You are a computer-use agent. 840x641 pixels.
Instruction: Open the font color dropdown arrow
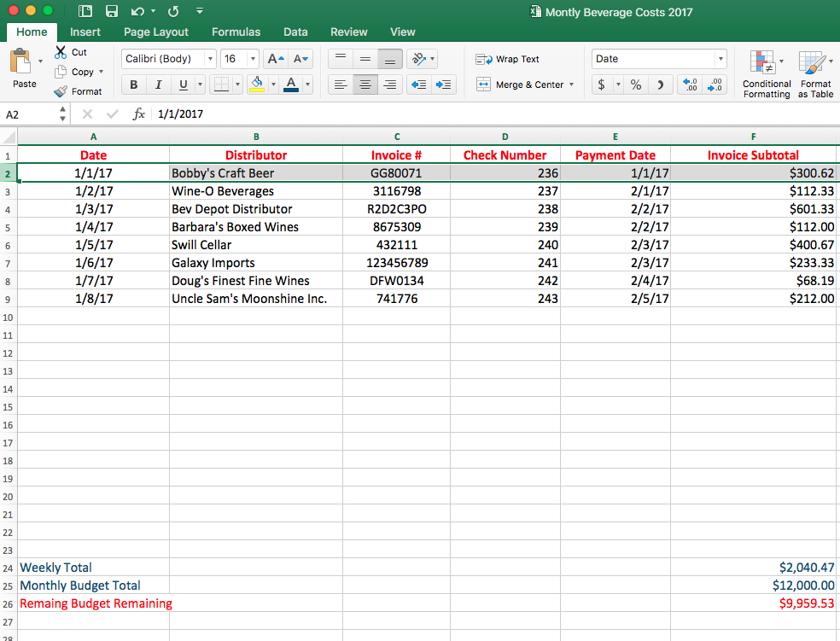click(x=307, y=84)
